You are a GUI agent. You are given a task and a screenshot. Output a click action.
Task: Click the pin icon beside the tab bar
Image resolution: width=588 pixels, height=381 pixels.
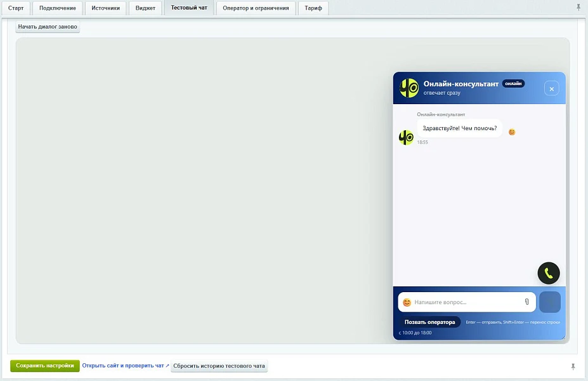[578, 7]
